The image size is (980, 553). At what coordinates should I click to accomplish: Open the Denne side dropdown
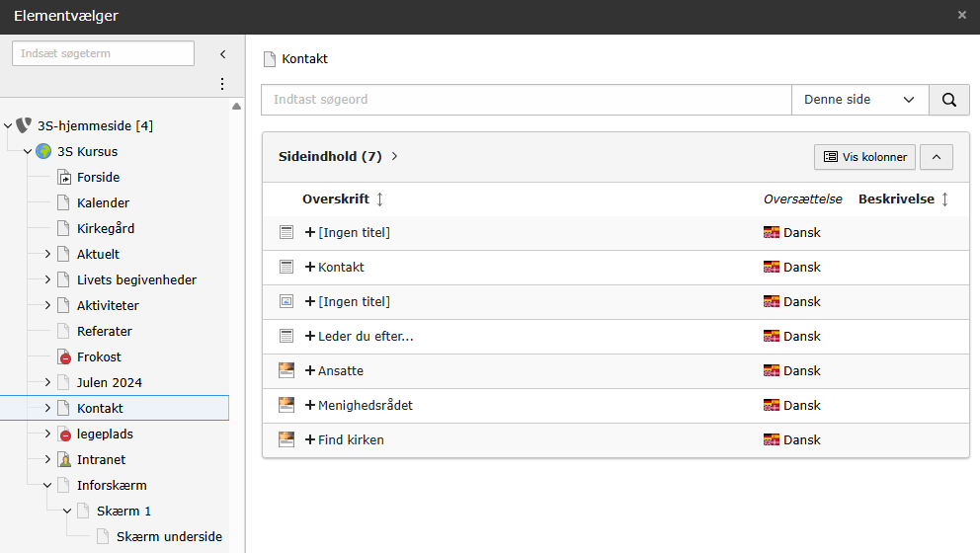pyautogui.click(x=859, y=100)
